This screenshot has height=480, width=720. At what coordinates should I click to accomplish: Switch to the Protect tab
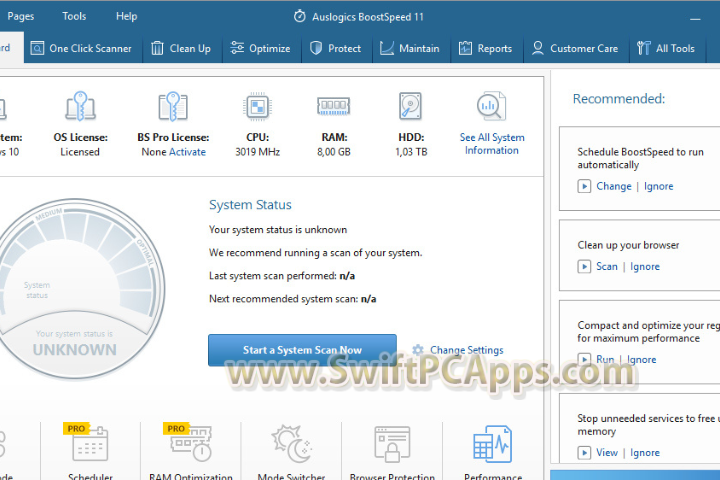tap(335, 48)
